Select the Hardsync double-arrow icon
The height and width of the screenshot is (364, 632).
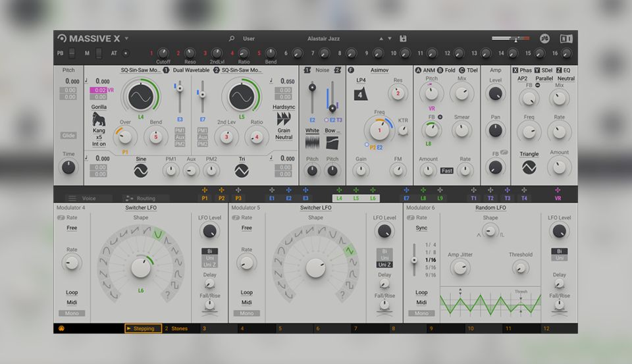[283, 118]
